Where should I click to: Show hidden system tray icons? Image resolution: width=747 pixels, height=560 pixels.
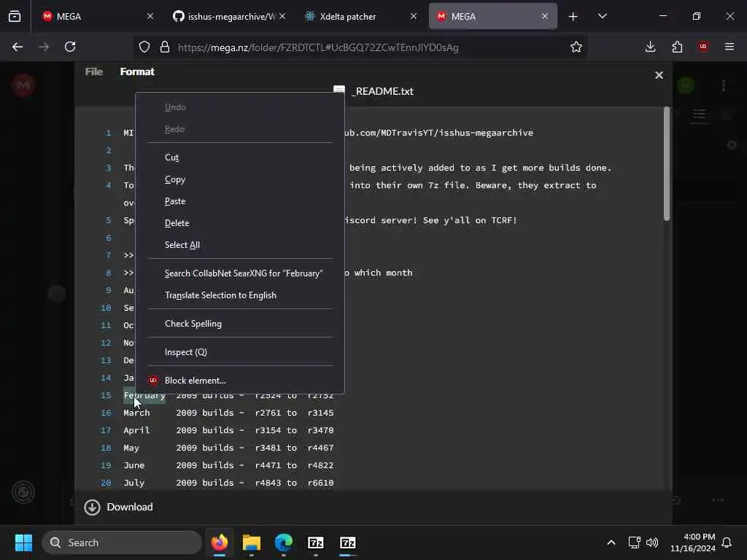[x=611, y=542]
